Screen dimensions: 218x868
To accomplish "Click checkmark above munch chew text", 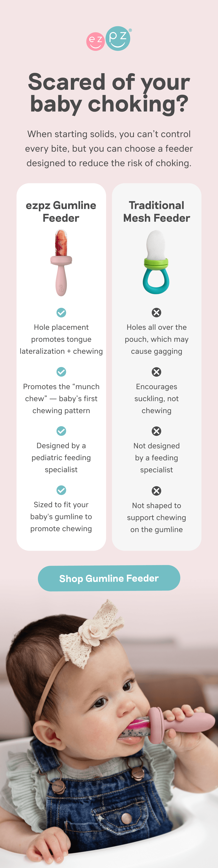I will 61,372.
